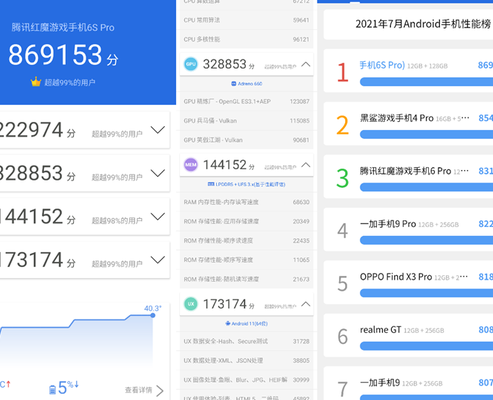Click the UX 图像处理 row showing 30999
493x400 pixels.
(x=246, y=380)
